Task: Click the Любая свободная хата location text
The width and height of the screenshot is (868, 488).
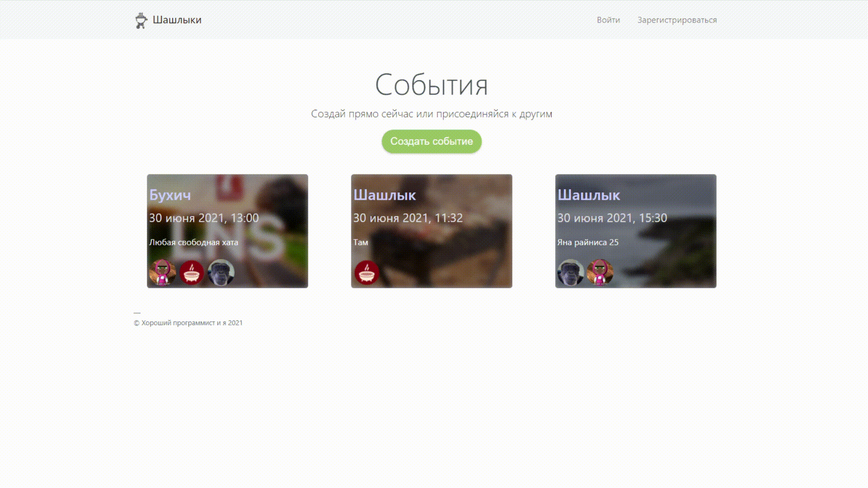Action: [193, 243]
